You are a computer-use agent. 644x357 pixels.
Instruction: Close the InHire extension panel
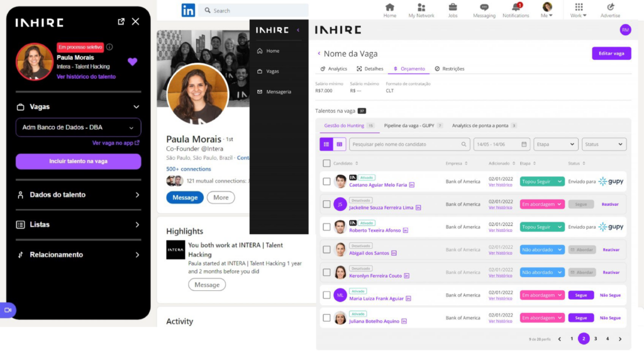tap(136, 21)
